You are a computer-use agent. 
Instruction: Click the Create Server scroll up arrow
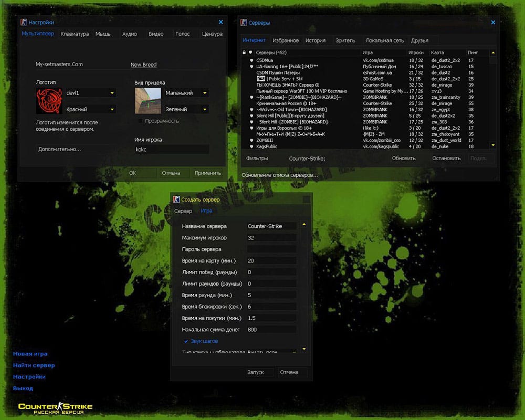point(304,224)
